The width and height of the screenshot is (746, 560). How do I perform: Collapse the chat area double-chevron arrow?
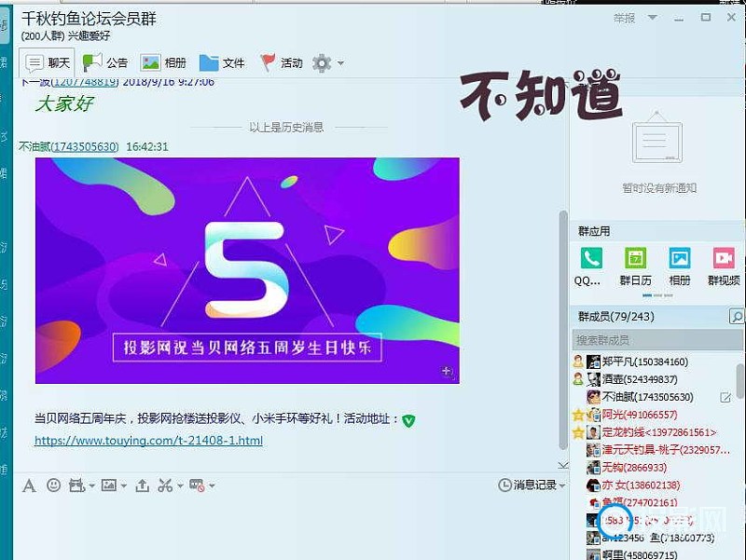[563, 465]
